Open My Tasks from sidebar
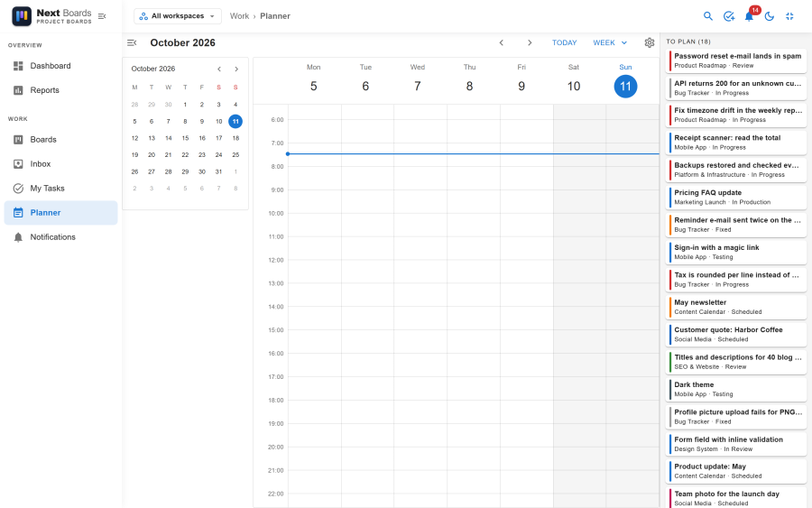 click(61, 188)
